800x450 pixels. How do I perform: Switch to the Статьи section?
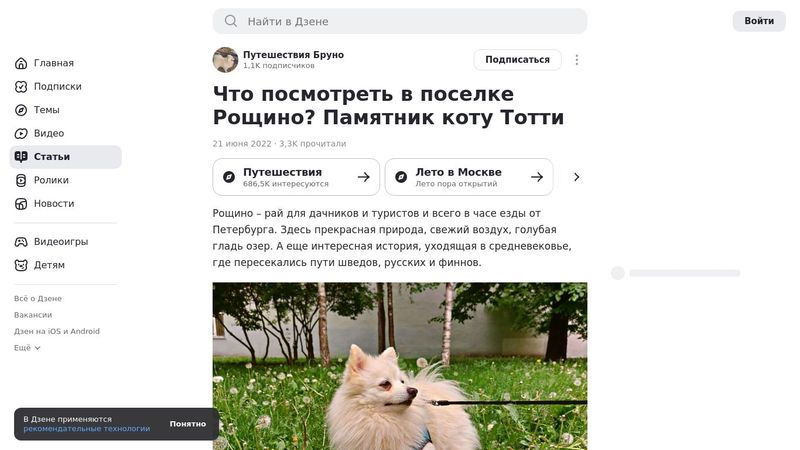point(66,157)
